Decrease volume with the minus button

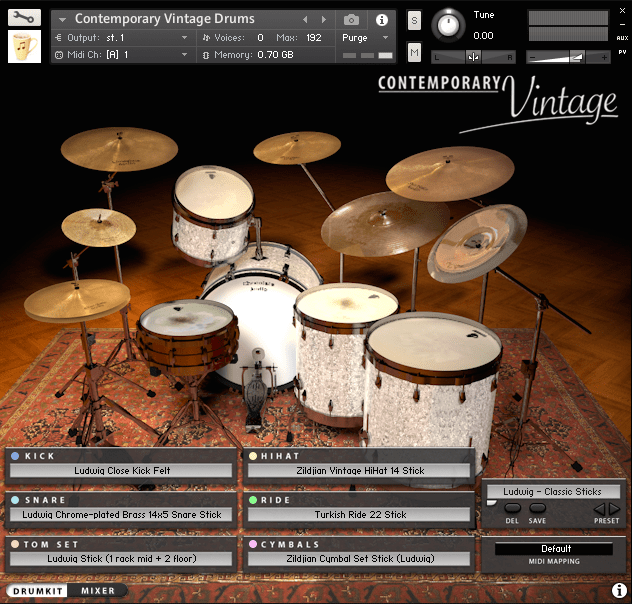pos(532,58)
